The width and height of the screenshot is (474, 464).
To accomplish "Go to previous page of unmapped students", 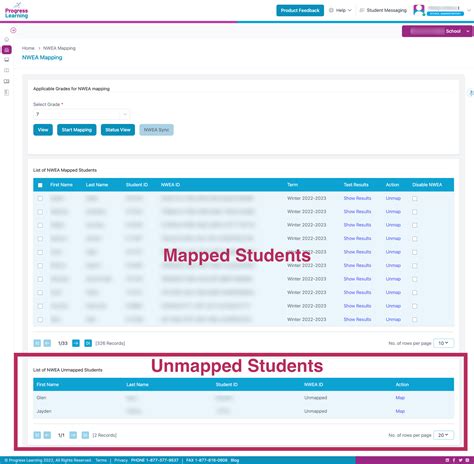I will [47, 435].
